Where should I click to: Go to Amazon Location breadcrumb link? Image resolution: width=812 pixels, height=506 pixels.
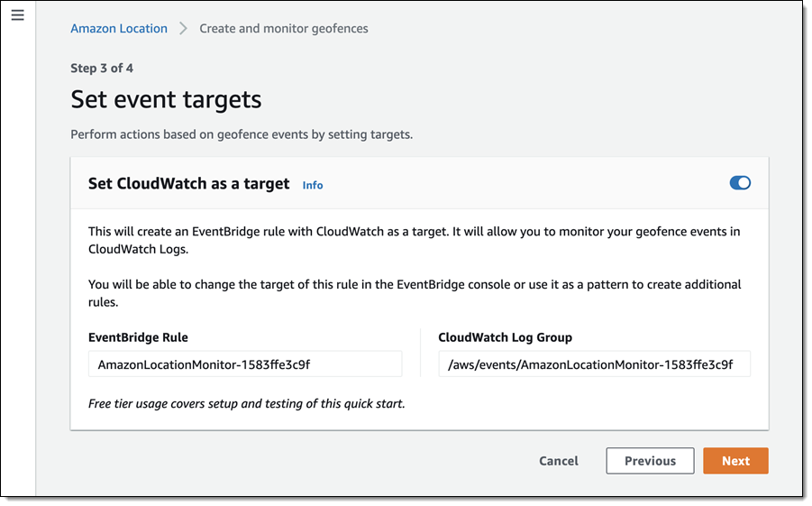119,28
